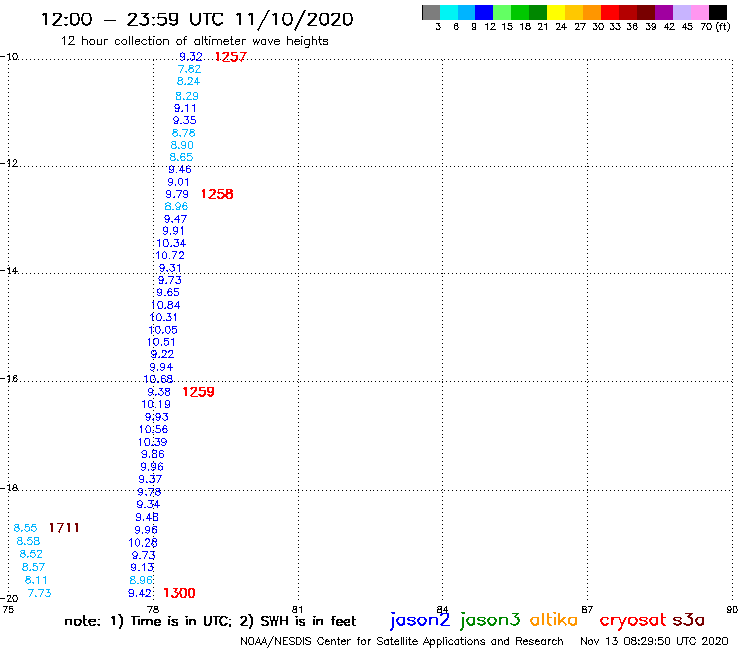Click the wave height value 8.29
Screen dimensions: 740x650
pos(186,96)
